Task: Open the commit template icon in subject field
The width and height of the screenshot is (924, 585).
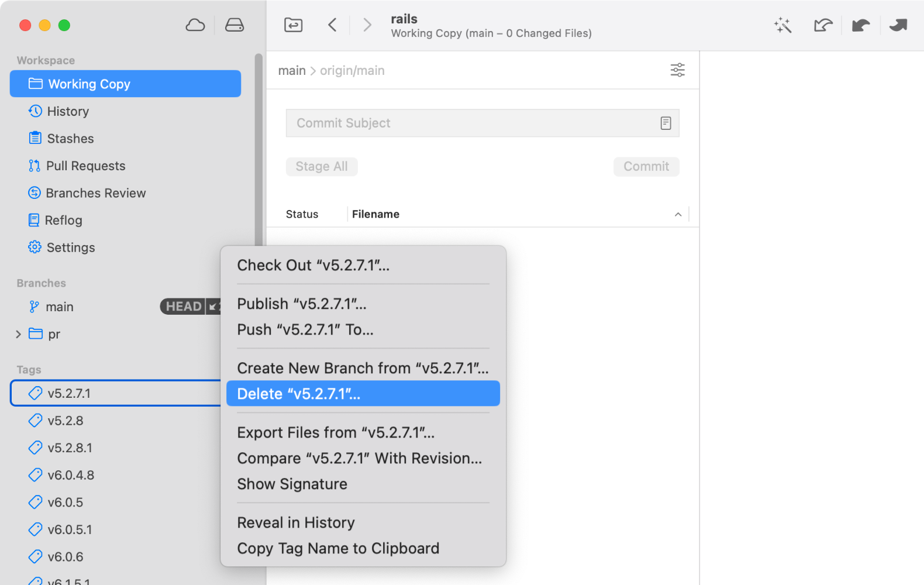Action: click(x=666, y=123)
